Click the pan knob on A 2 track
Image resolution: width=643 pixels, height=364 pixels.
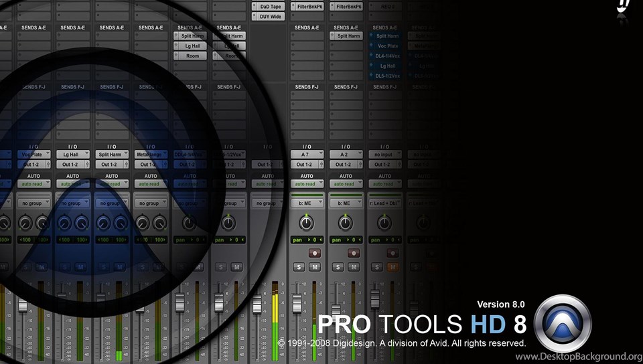coord(346,223)
